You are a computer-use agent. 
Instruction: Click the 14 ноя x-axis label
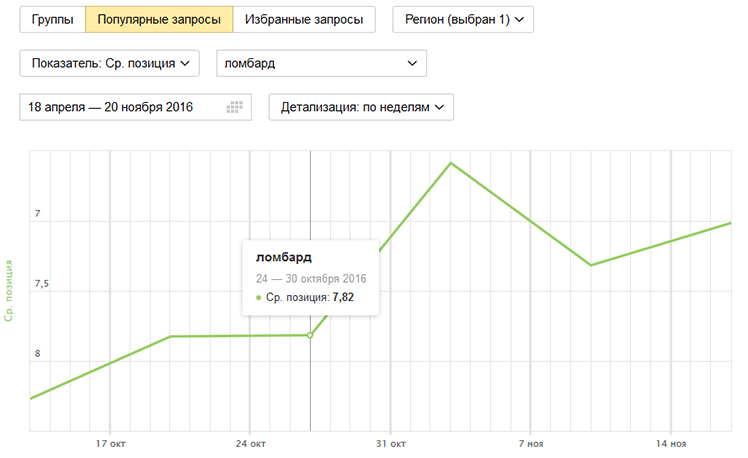(671, 443)
